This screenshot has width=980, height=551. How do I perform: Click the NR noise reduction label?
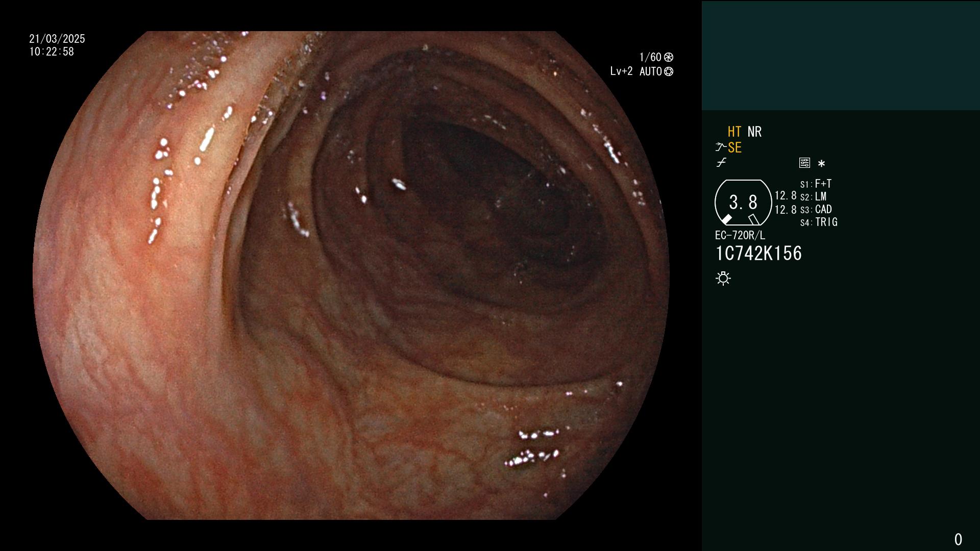754,132
